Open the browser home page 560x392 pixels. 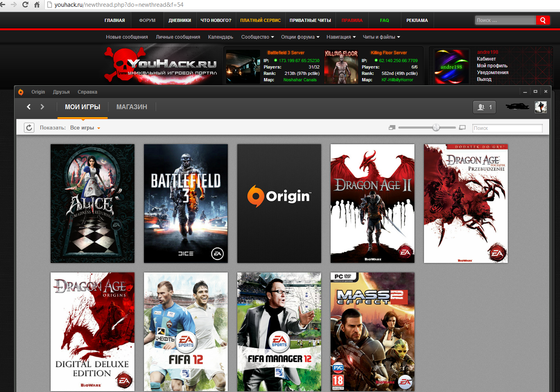coord(37,4)
